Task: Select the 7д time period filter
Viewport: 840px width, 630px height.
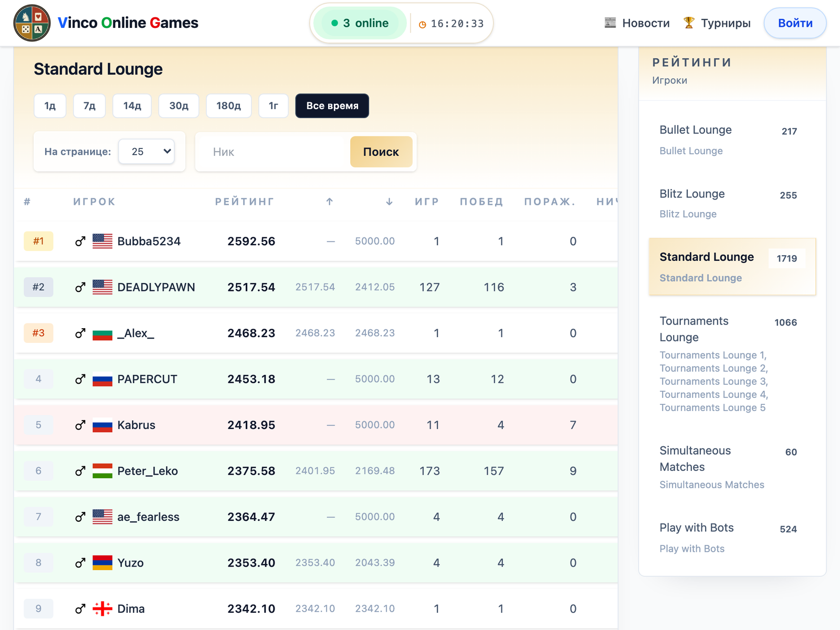Action: tap(89, 106)
